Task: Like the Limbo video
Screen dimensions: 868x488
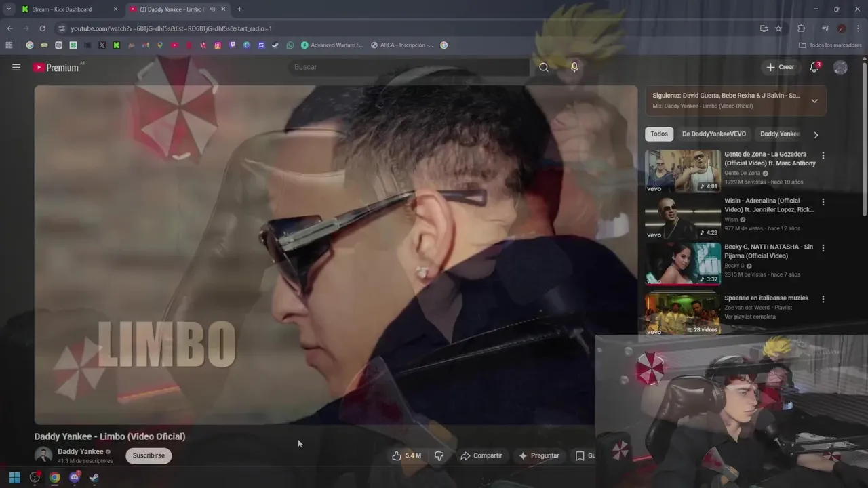Action: (406, 455)
